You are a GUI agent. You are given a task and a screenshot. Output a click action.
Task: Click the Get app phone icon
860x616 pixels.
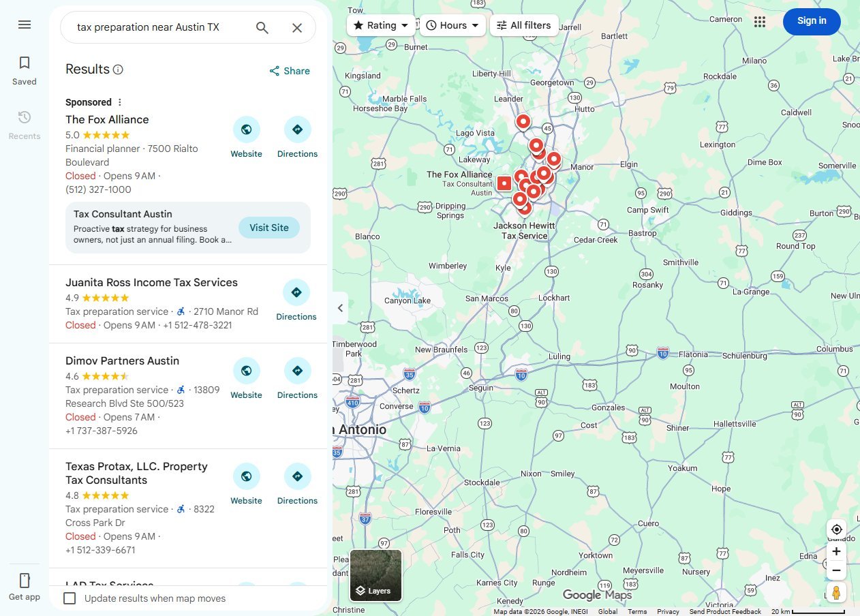coord(25,581)
